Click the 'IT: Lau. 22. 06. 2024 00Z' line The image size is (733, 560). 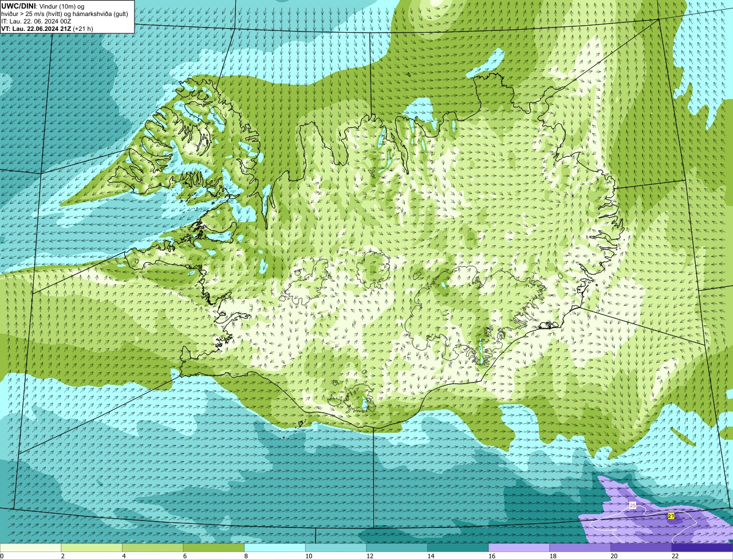[36, 21]
